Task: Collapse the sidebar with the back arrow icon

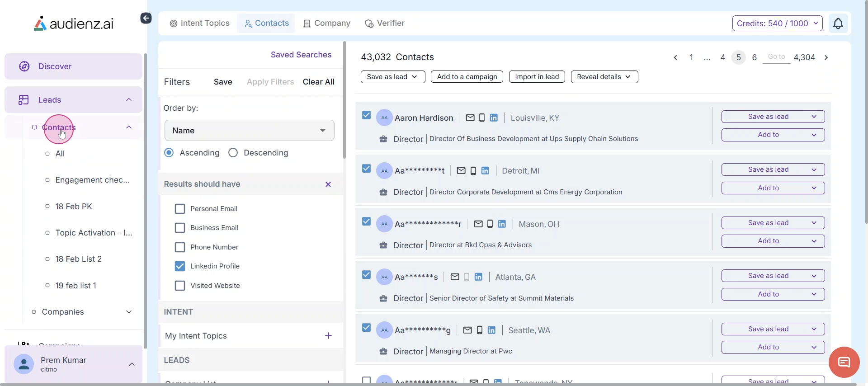Action: [x=146, y=18]
